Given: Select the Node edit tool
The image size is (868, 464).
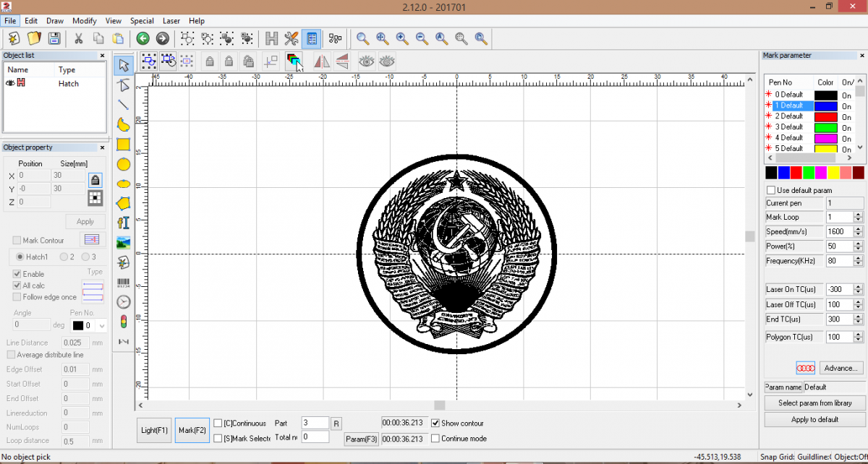Looking at the screenshot, I should (x=124, y=85).
